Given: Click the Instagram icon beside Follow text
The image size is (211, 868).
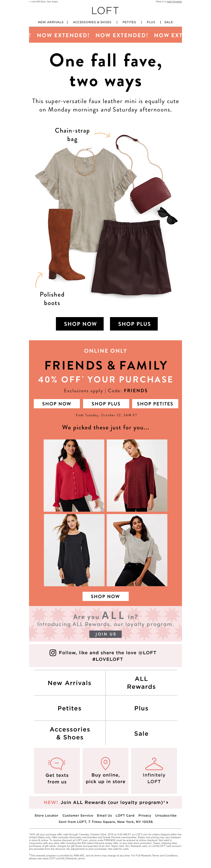Looking at the screenshot, I should coord(53,652).
